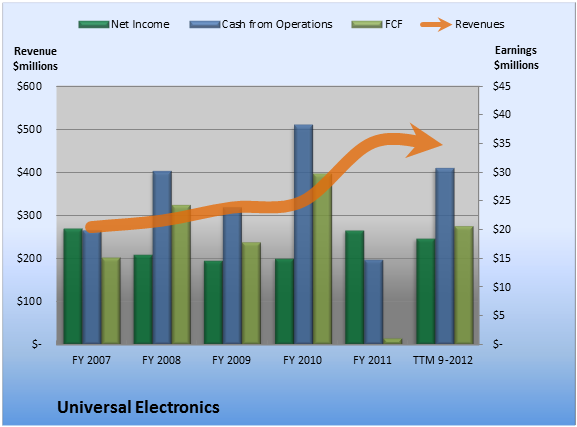
Task: Select the FY 2010 Net Income bar
Action: [284, 301]
